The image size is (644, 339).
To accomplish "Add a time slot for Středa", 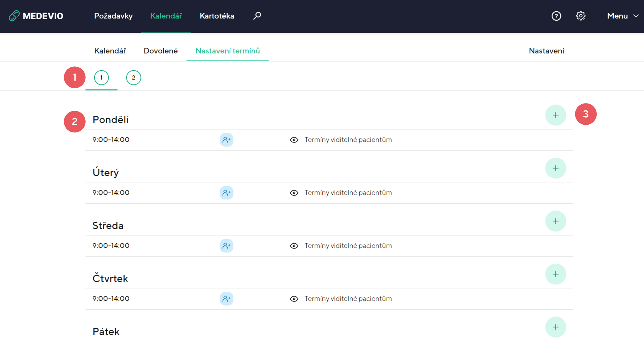I will pyautogui.click(x=555, y=221).
